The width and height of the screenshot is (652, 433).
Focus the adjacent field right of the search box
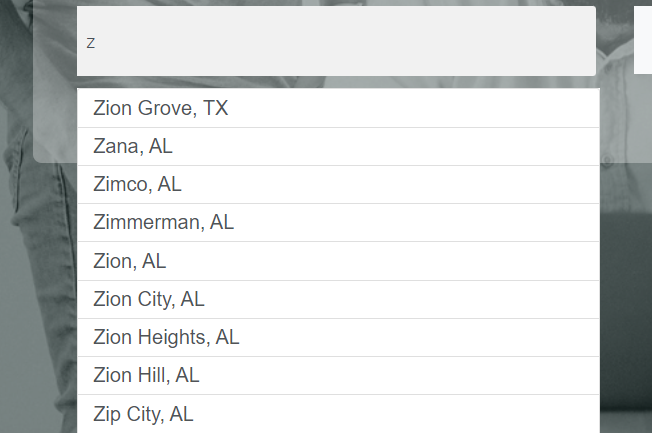coord(642,42)
